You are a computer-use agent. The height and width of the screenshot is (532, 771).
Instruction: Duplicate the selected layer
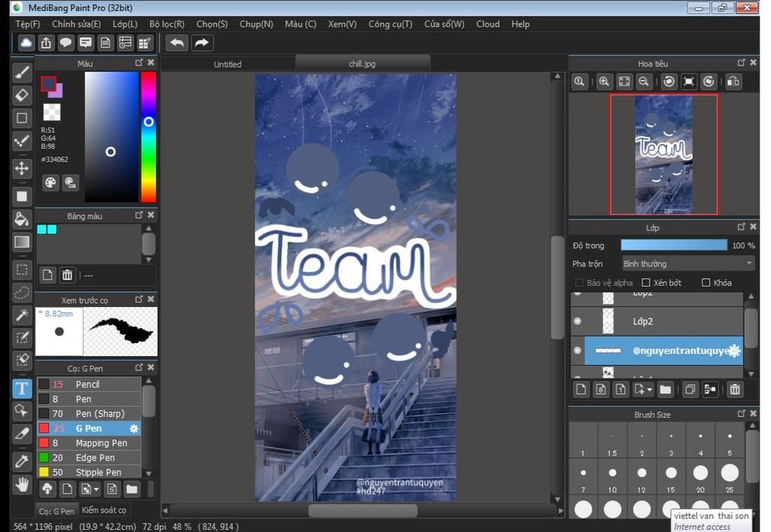[x=690, y=390]
